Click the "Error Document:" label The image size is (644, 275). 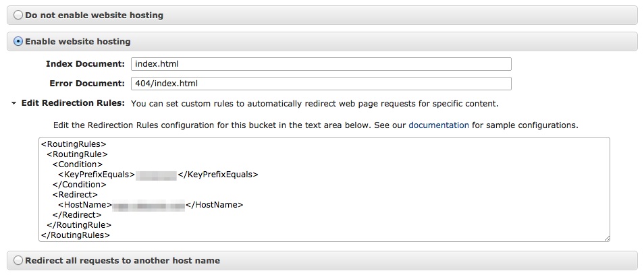coord(87,84)
